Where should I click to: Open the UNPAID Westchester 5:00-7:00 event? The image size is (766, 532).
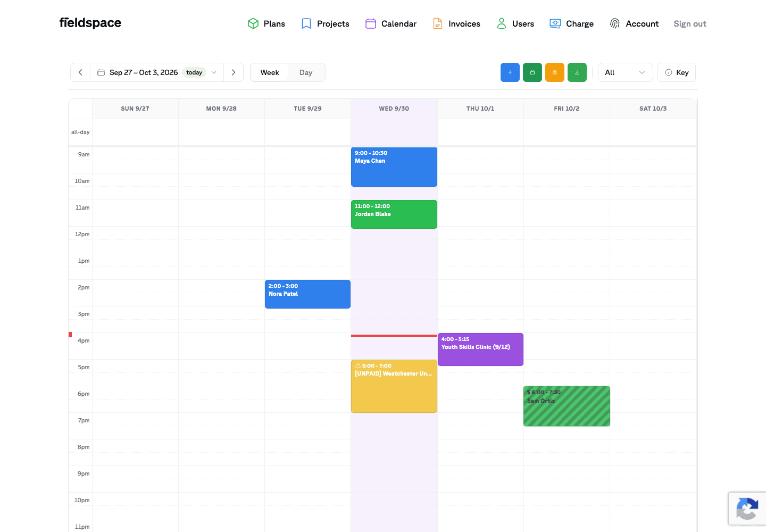tap(394, 386)
